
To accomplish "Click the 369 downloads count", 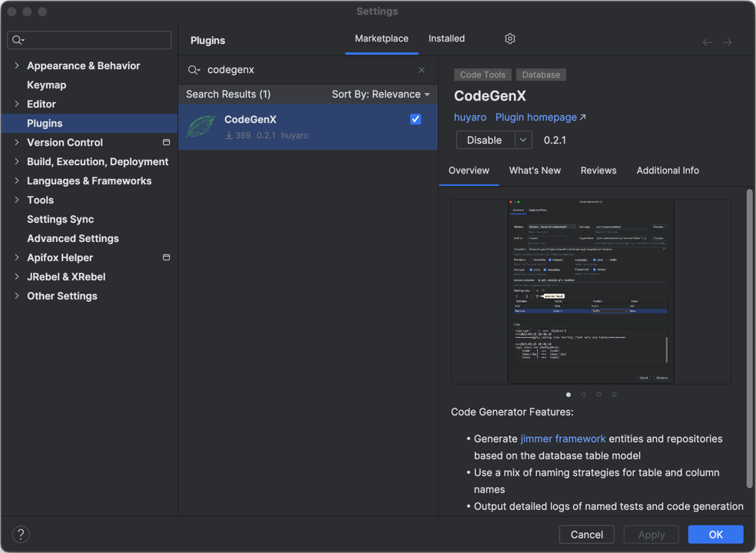I will [x=243, y=135].
